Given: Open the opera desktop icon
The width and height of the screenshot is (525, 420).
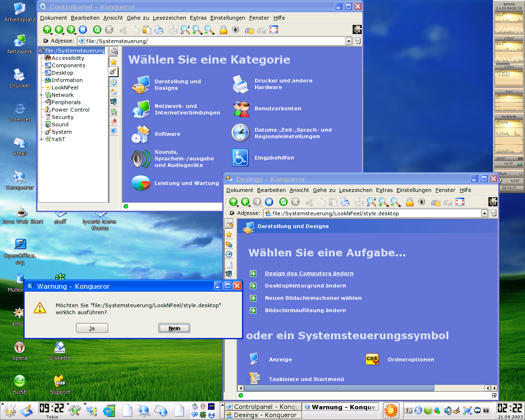Looking at the screenshot, I should [20, 351].
